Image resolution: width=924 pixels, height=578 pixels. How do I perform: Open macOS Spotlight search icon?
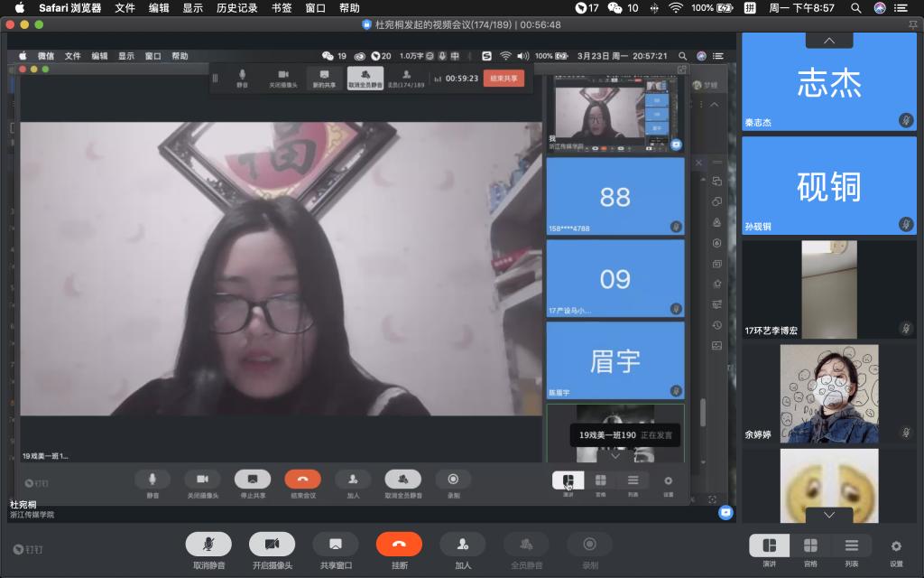coord(855,8)
